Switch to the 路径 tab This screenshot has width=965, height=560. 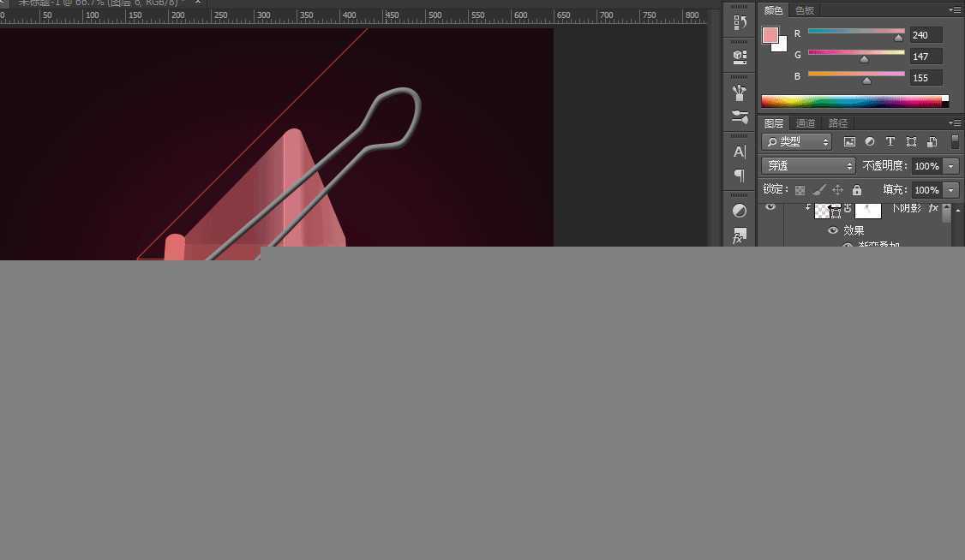(838, 123)
